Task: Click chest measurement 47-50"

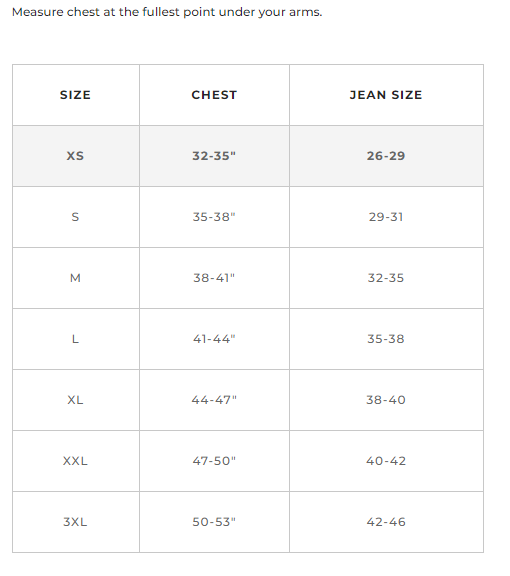Action: (214, 461)
